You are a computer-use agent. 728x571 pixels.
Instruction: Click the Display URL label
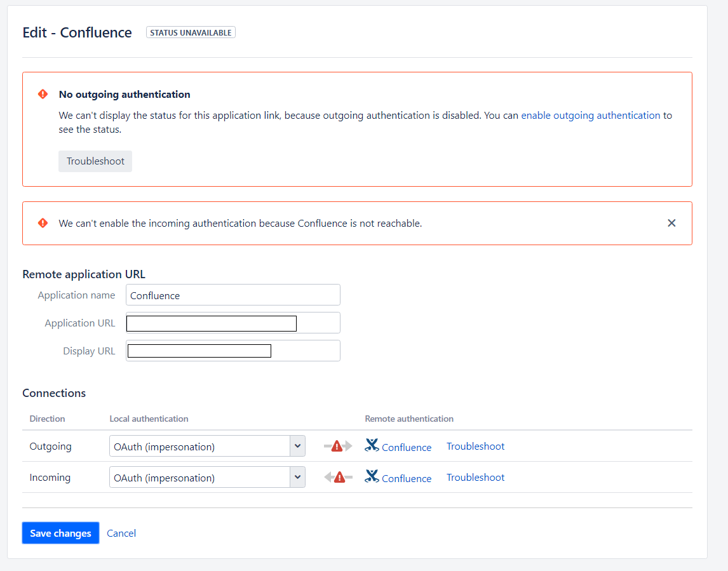89,351
